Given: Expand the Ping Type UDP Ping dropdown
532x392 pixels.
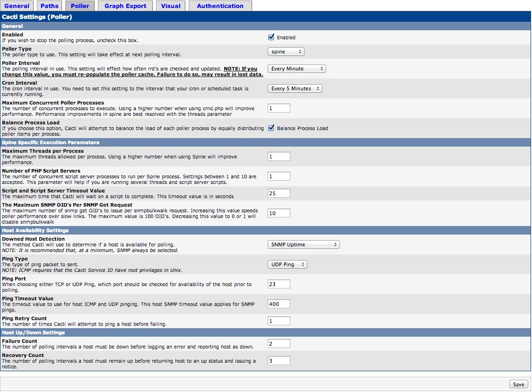Looking at the screenshot, I should point(288,264).
